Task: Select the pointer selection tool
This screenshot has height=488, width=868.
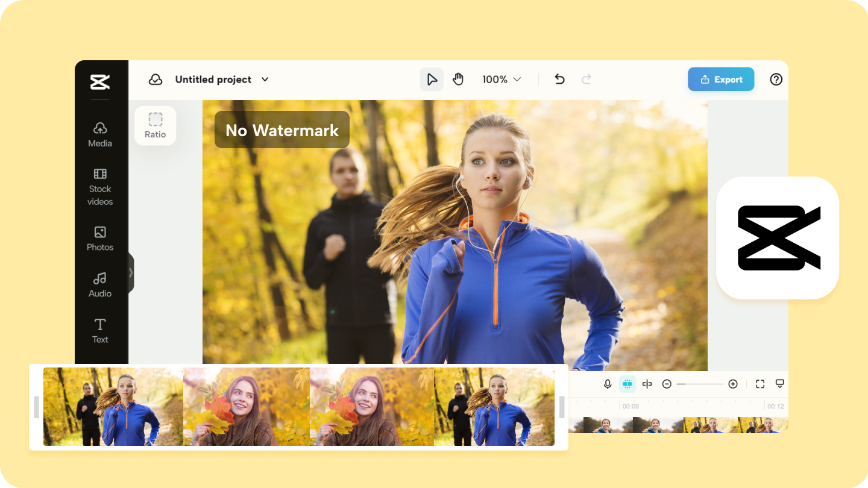Action: (x=432, y=80)
